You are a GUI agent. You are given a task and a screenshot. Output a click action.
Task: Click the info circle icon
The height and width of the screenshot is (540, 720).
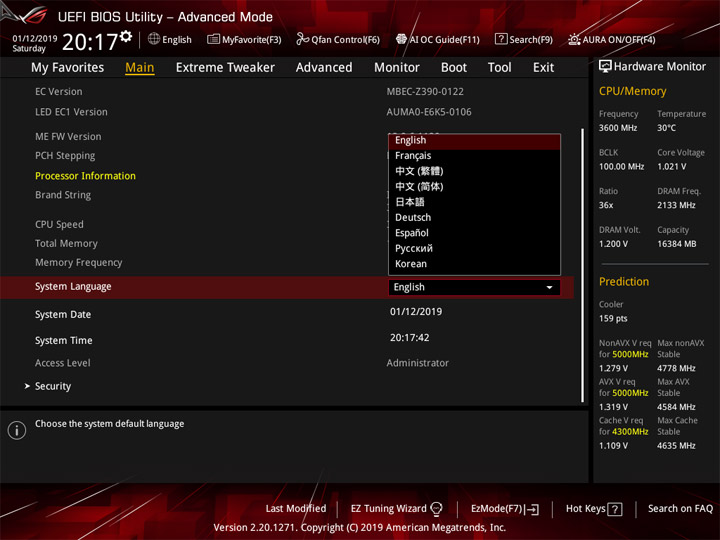pyautogui.click(x=17, y=430)
